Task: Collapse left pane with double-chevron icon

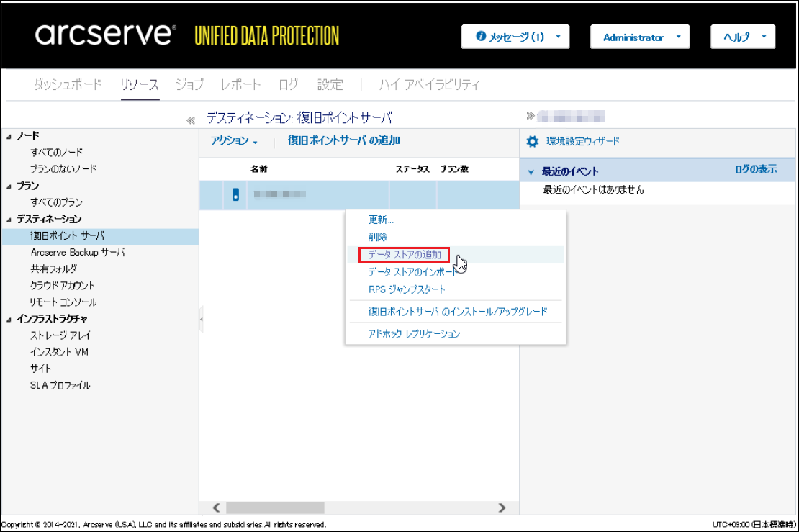Action: coord(191,120)
